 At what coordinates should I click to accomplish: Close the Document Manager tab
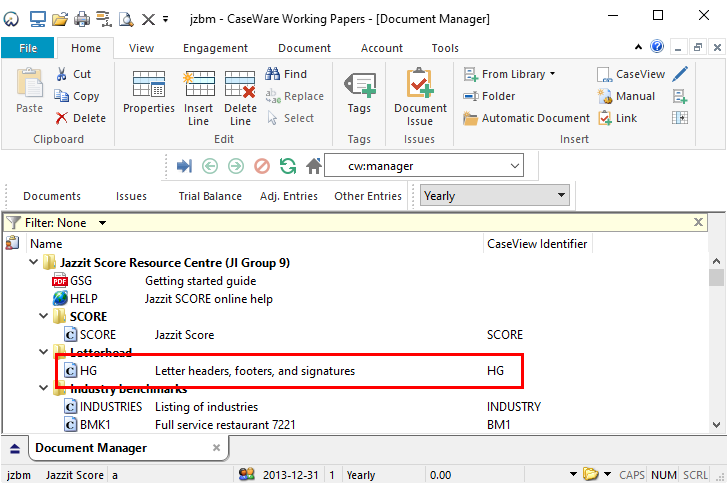[x=216, y=448]
